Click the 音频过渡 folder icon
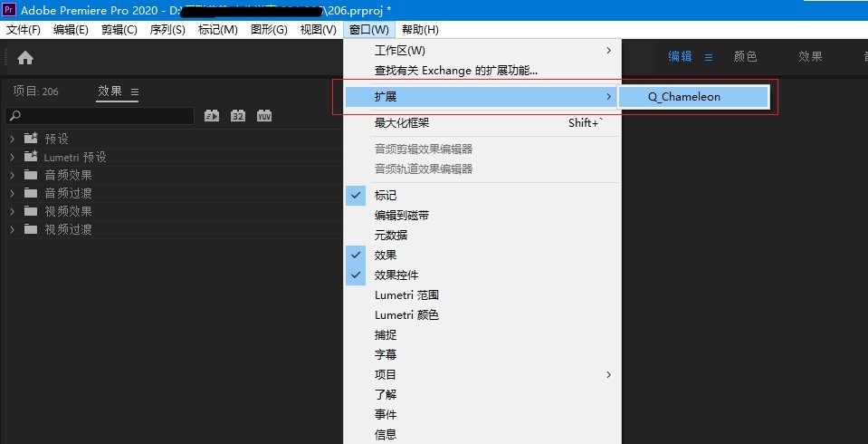The image size is (868, 444). click(x=31, y=193)
